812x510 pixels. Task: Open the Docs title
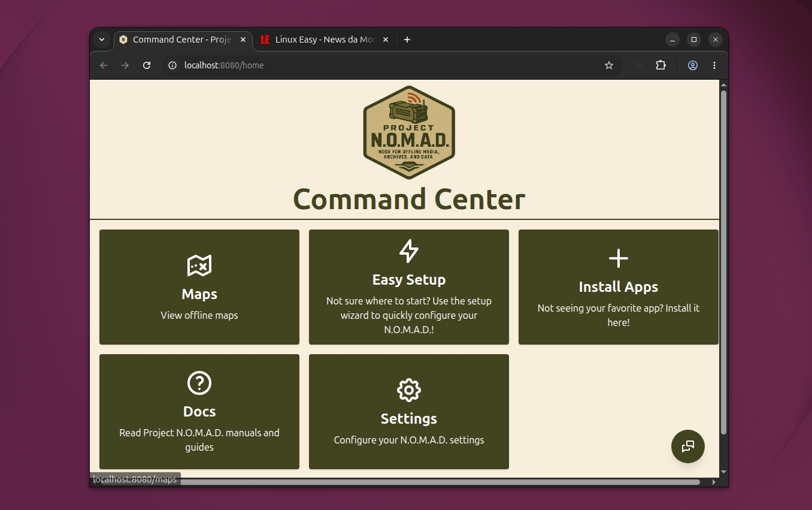tap(199, 412)
